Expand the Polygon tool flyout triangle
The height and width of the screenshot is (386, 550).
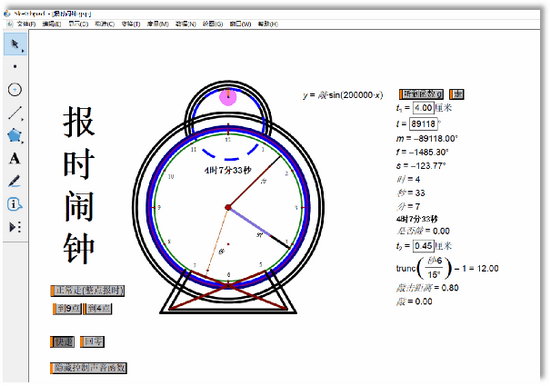coord(23,142)
